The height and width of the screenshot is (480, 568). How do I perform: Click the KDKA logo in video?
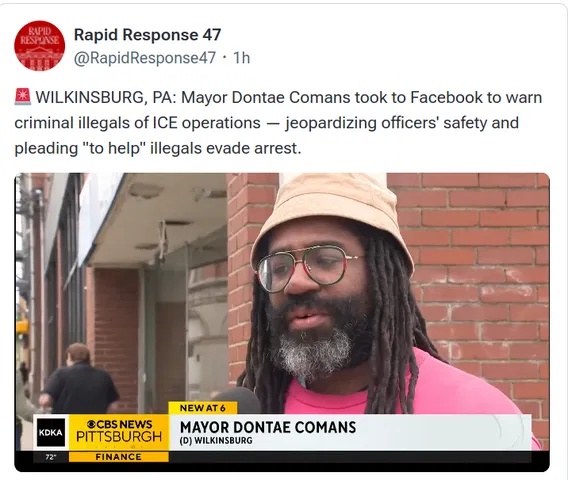tap(51, 433)
